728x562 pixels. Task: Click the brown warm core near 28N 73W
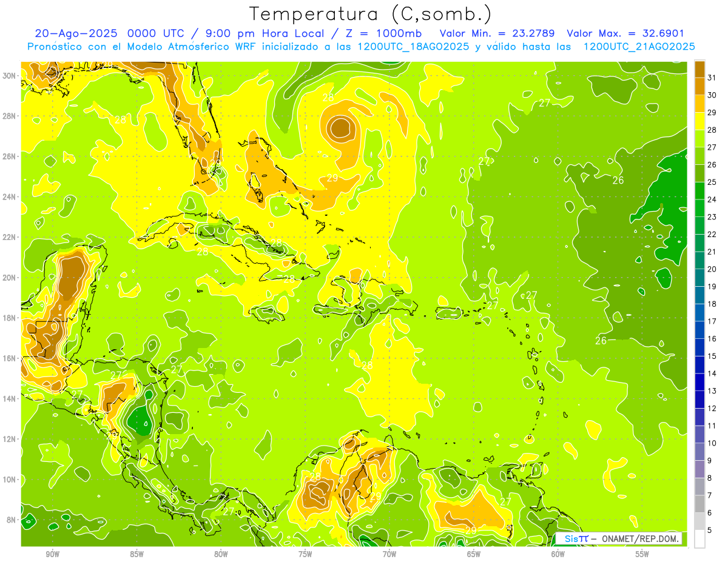[x=341, y=128]
